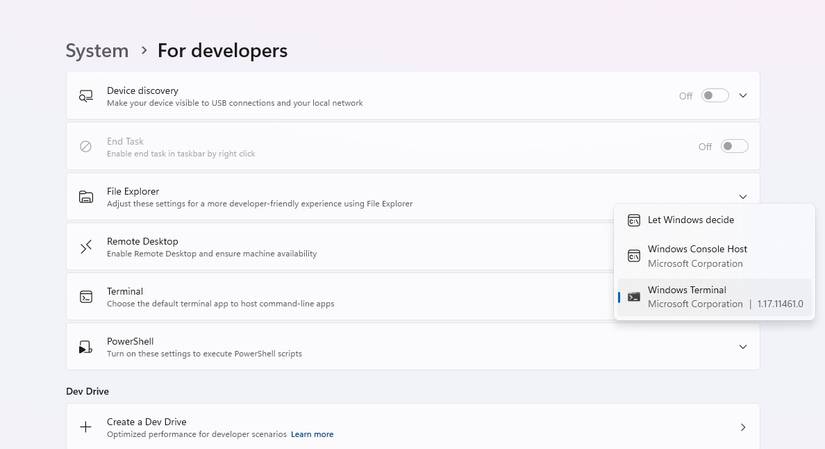Click the PowerShell icon
This screenshot has width=825, height=449.
coord(86,347)
